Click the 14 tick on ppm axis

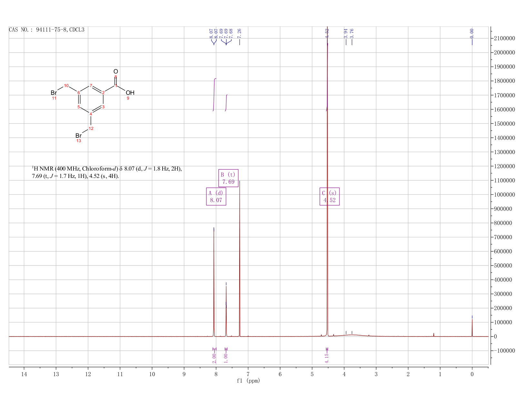(24, 374)
